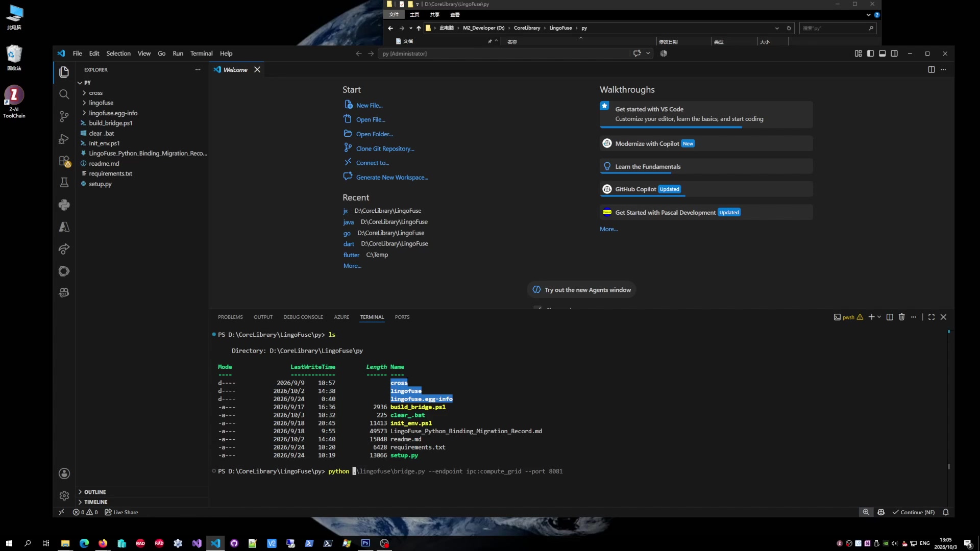
Task: Open new terminal profile dropdown arrow
Action: 879,317
